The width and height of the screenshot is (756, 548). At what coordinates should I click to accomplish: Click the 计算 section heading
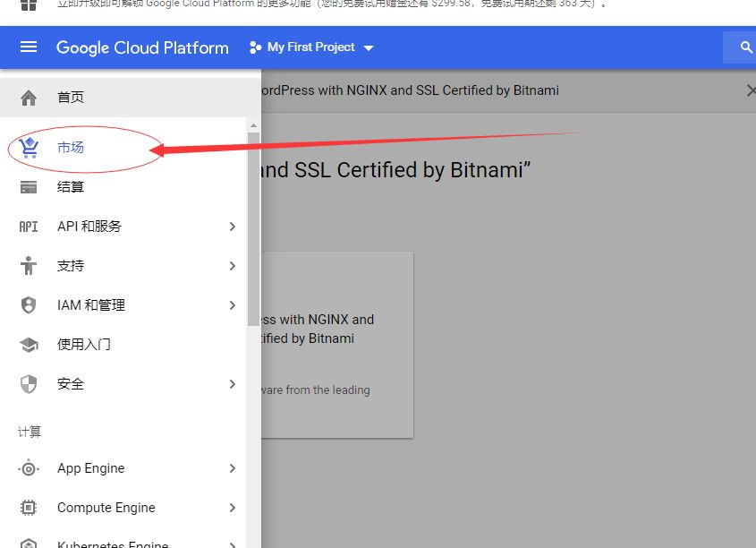tap(30, 432)
